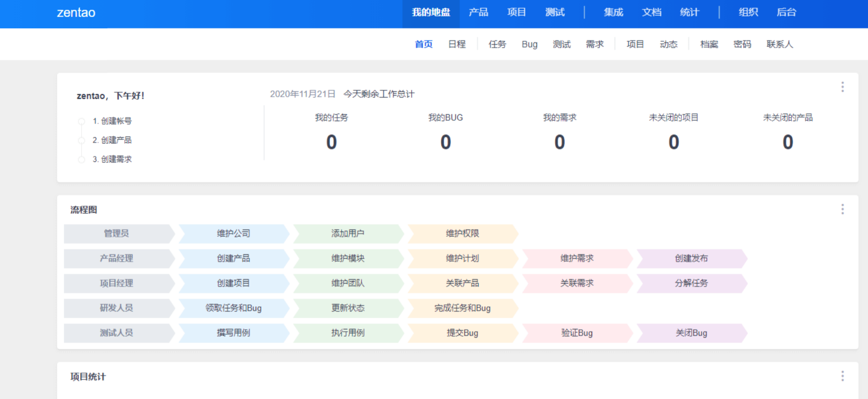Viewport: 868px width, 399px height.
Task: Click the 创建发布 flowchart step
Action: coord(691,258)
